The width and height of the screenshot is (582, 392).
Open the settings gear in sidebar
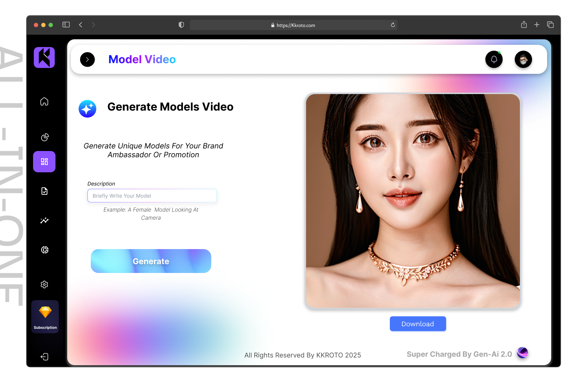tap(44, 284)
